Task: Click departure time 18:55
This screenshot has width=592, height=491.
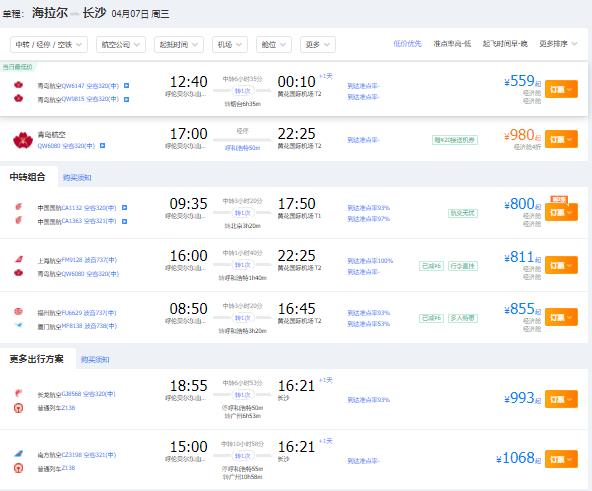Action: tap(188, 386)
